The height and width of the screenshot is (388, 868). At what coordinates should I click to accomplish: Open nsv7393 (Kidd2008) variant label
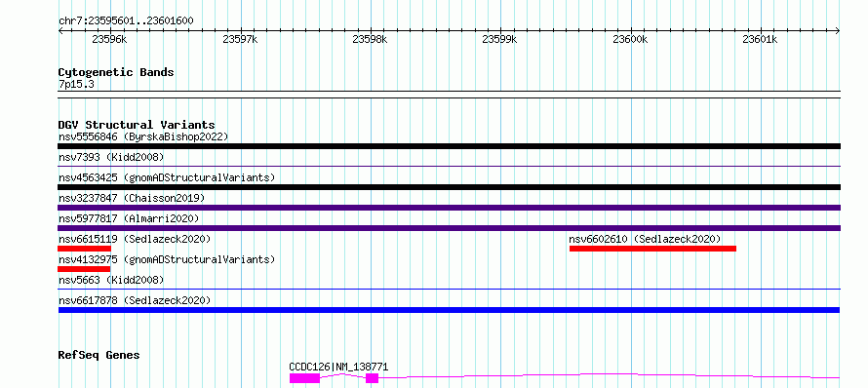click(x=111, y=157)
